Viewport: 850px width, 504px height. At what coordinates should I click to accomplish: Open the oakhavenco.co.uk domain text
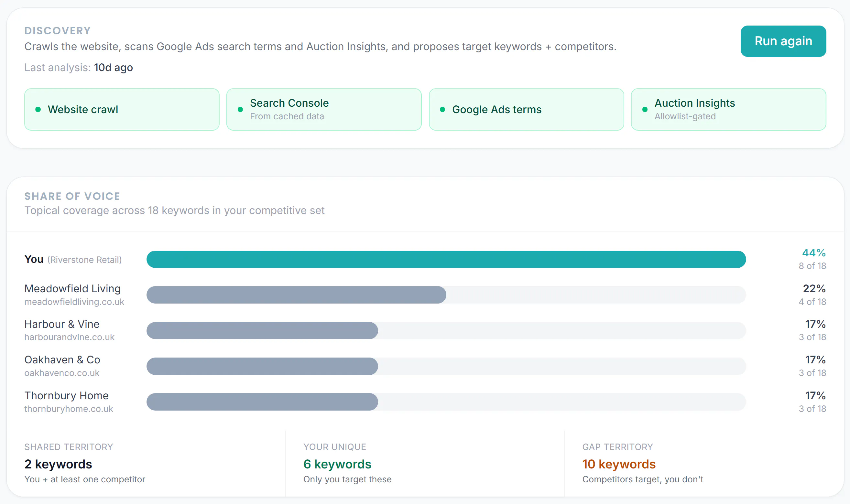pos(62,373)
